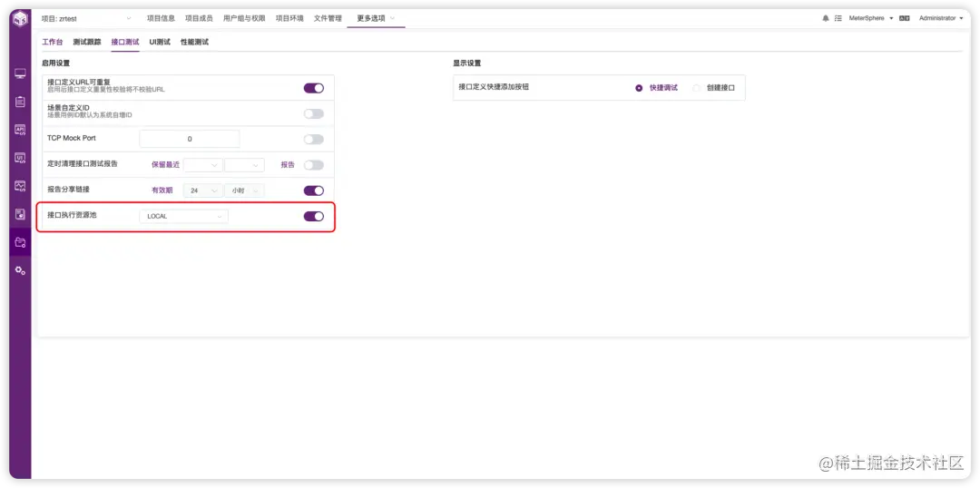This screenshot has height=488, width=980.
Task: Open system settings gears icon in sidebar
Action: click(20, 270)
